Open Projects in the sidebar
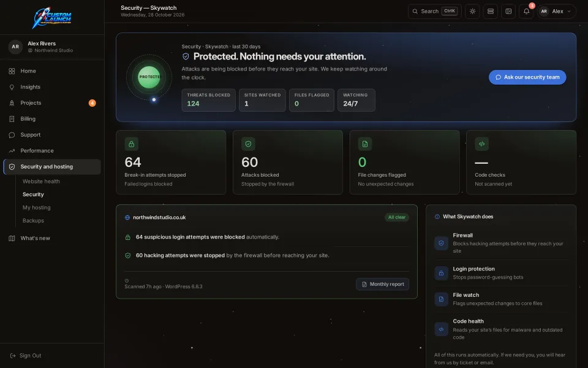 tap(51, 103)
